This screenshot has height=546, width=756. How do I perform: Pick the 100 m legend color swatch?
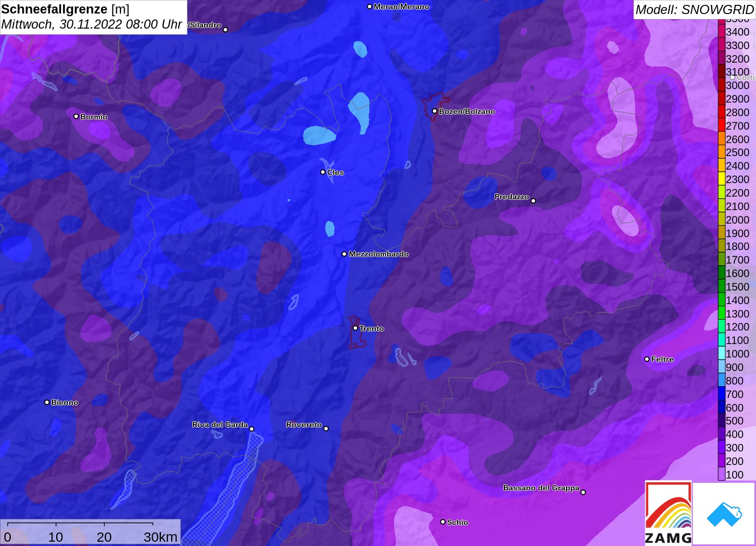coord(721,475)
